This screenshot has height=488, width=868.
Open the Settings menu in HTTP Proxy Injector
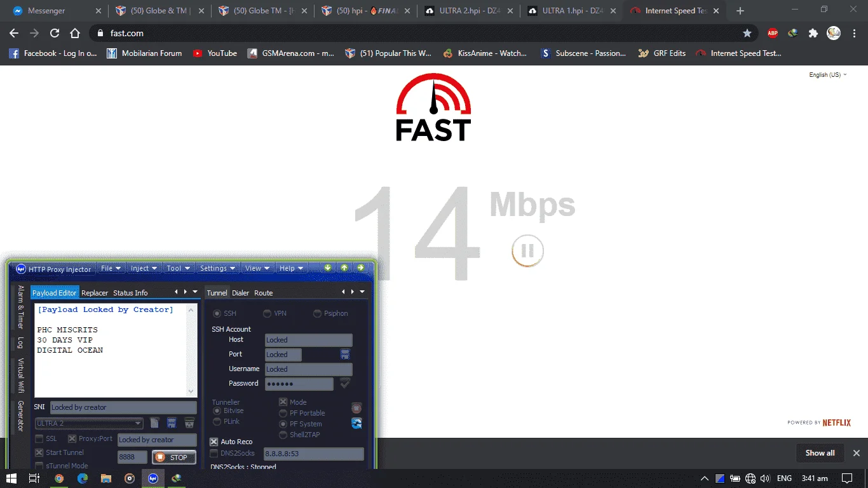click(217, 268)
